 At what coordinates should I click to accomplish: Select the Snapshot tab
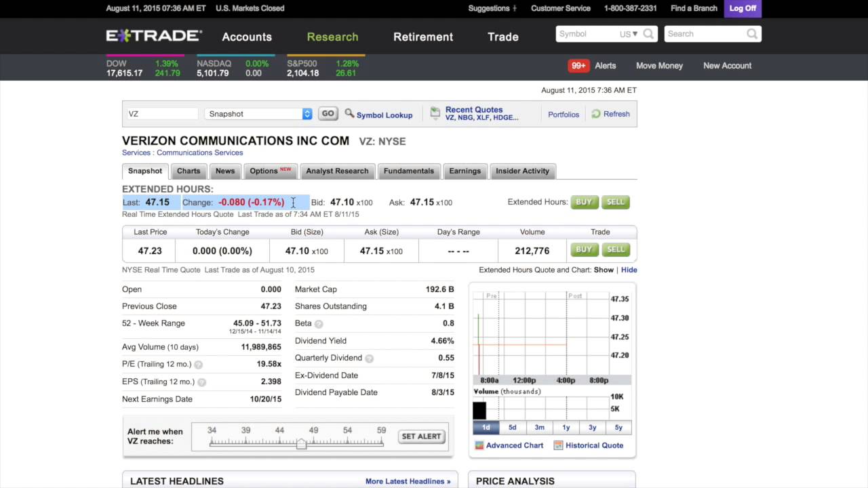click(x=145, y=171)
